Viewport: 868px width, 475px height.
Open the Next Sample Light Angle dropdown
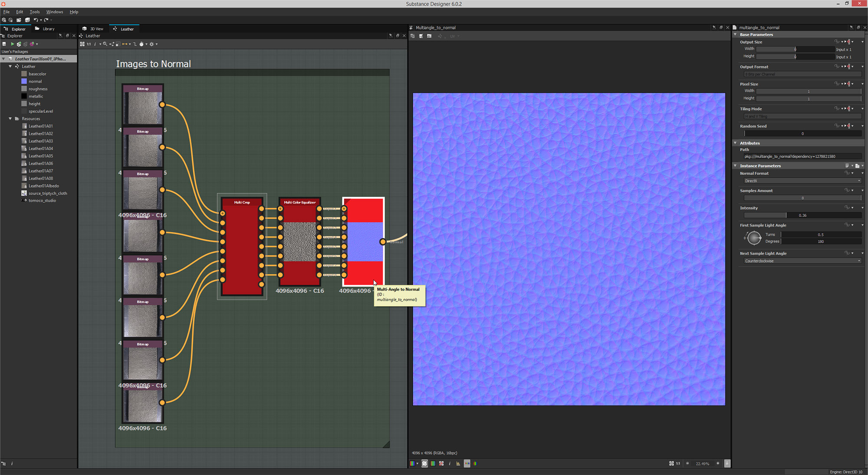[802, 261]
